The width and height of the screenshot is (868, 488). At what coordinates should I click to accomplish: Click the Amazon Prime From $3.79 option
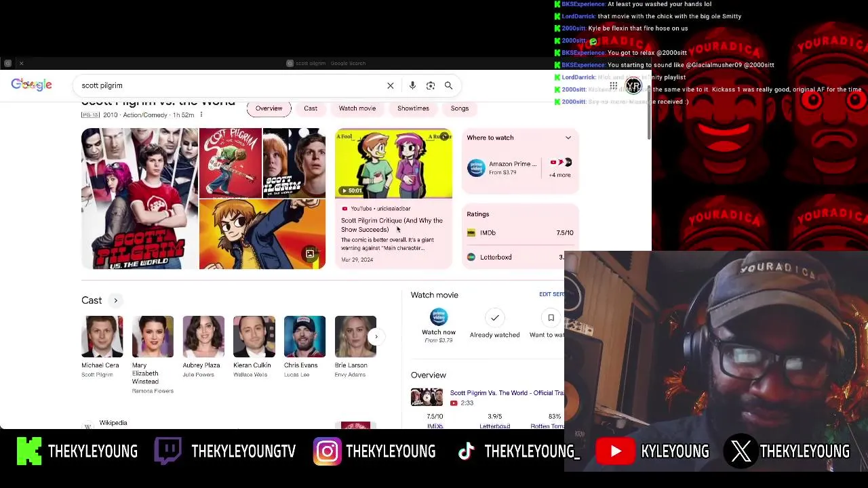[503, 168]
